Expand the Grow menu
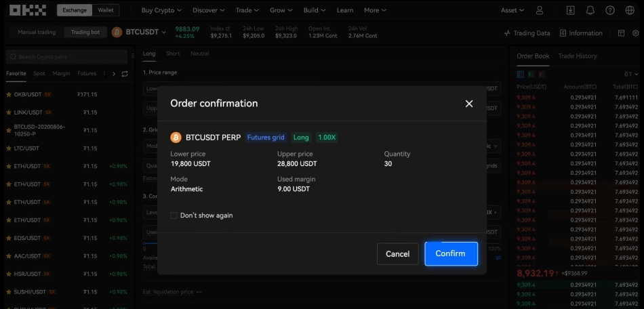 point(281,10)
